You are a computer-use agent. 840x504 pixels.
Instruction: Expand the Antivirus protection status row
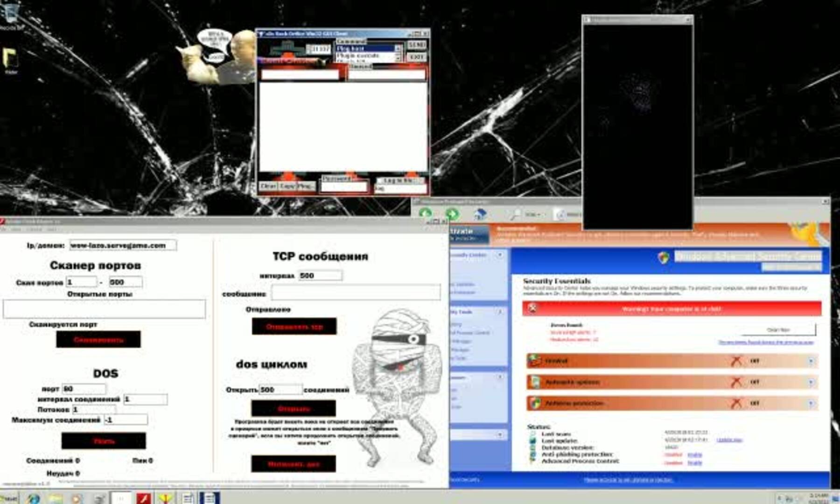click(811, 403)
